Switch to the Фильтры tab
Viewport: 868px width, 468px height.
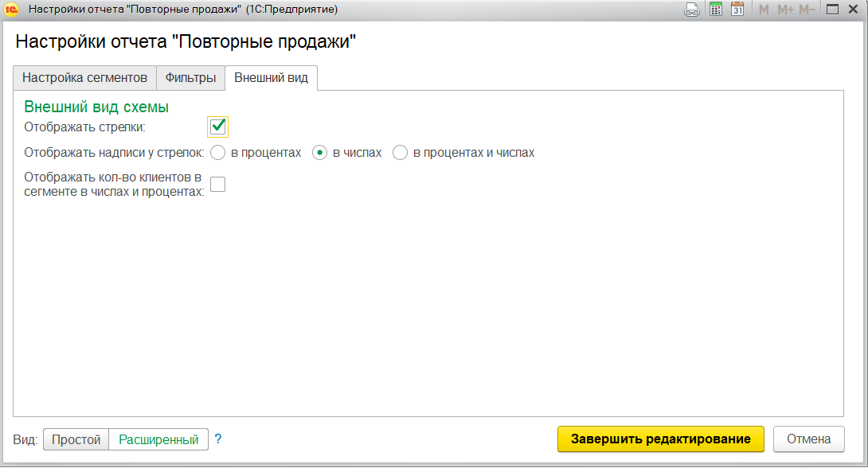[x=190, y=78]
